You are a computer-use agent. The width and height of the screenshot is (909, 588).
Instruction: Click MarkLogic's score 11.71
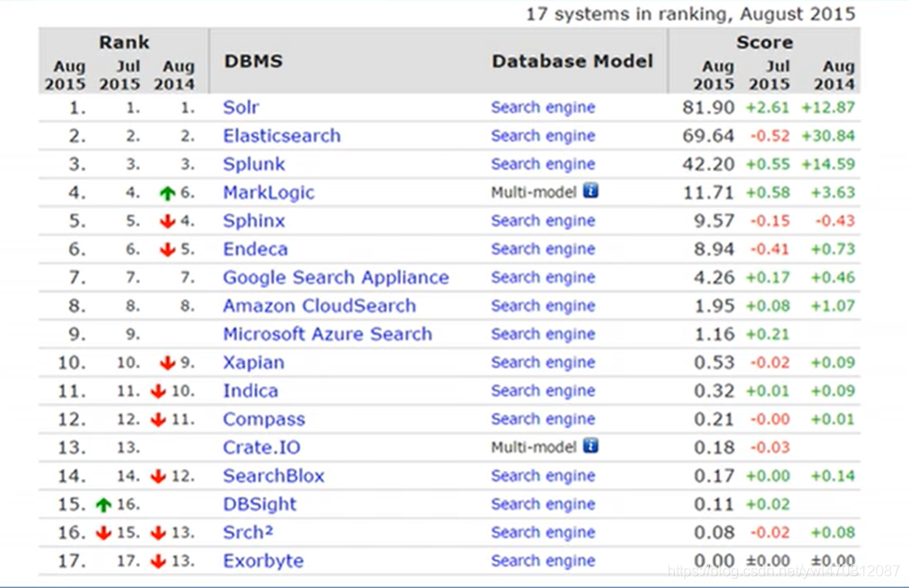[x=708, y=192]
